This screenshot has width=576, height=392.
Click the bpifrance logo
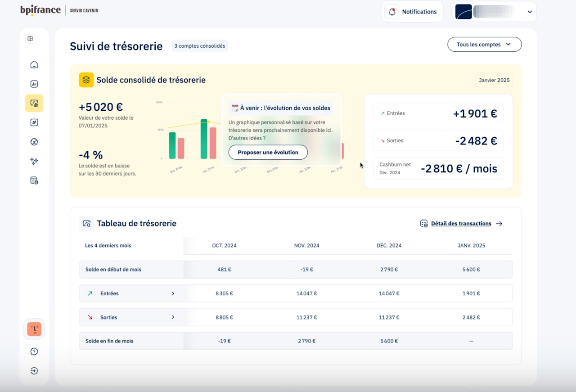(40, 10)
